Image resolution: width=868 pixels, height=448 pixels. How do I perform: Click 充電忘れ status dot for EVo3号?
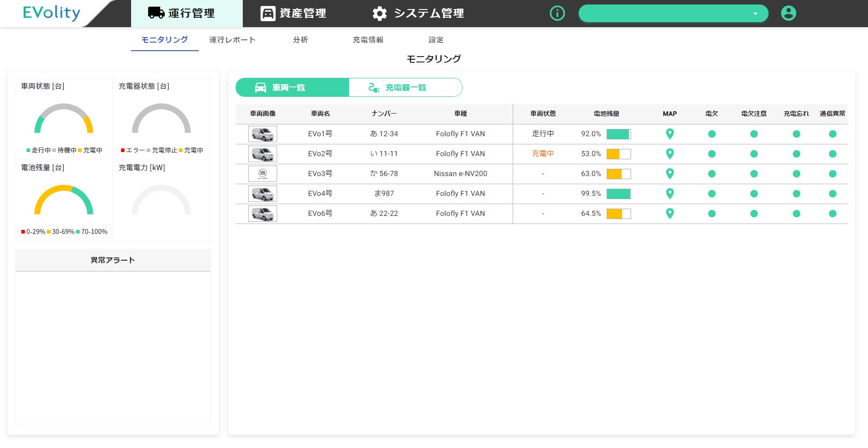click(796, 174)
